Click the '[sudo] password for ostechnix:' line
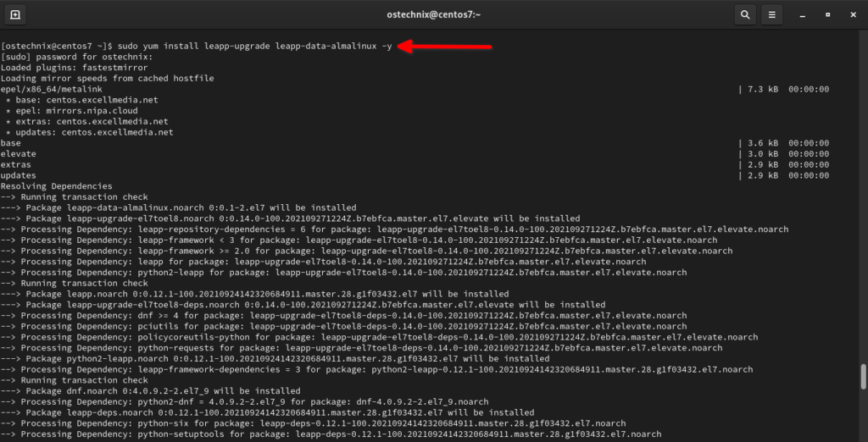The image size is (868, 442). coord(76,57)
